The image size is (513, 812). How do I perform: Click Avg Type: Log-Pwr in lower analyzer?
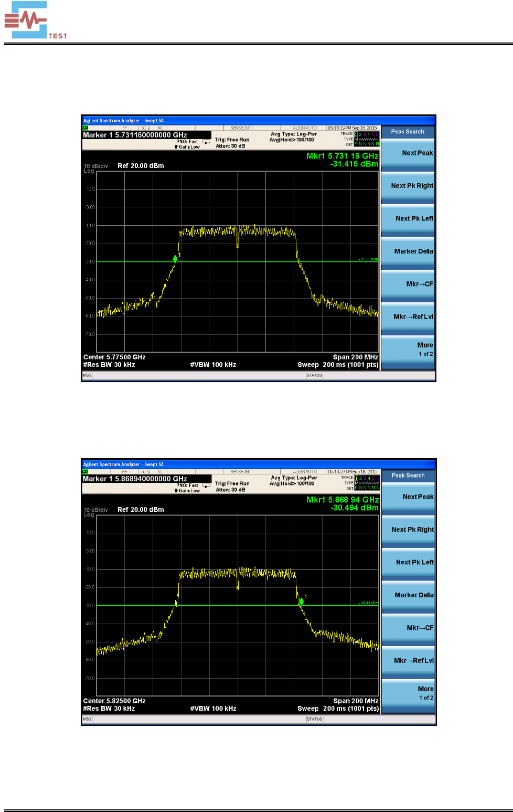[294, 478]
